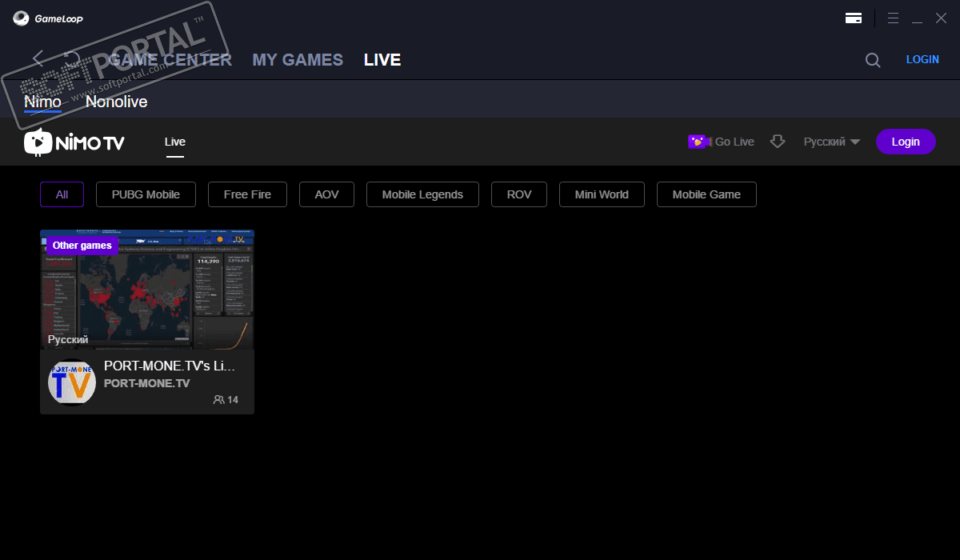This screenshot has width=960, height=560.
Task: Click the Go Live camera icon
Action: pos(698,142)
